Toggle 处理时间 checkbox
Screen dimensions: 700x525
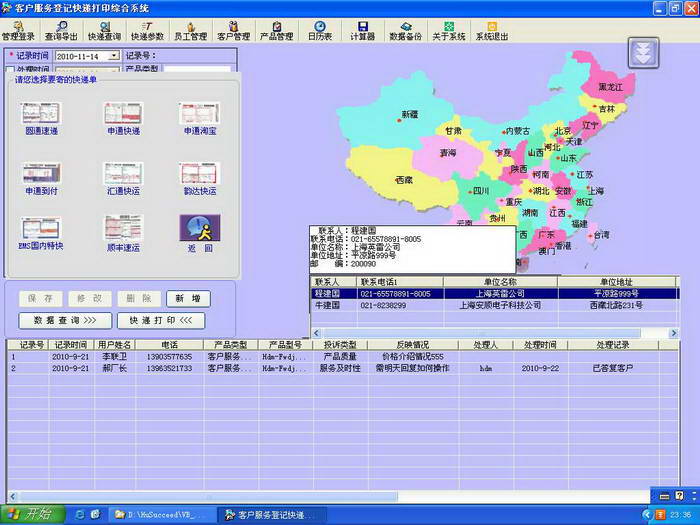[x=10, y=70]
